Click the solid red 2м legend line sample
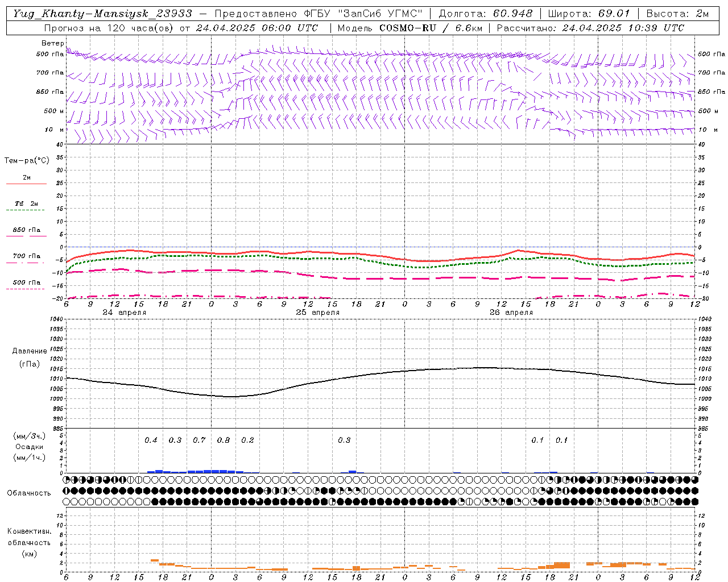 tap(26, 184)
